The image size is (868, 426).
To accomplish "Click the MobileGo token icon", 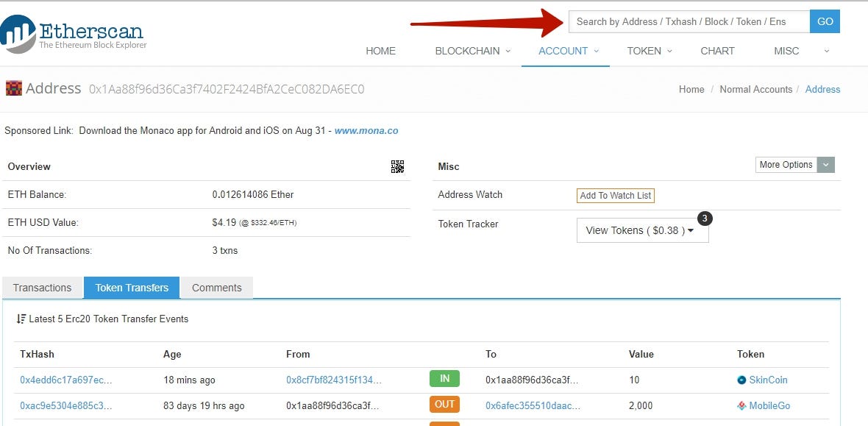I will click(741, 405).
